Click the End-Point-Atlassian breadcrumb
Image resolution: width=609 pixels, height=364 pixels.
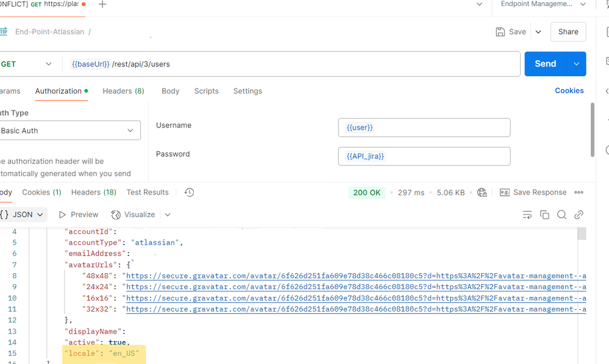[50, 32]
